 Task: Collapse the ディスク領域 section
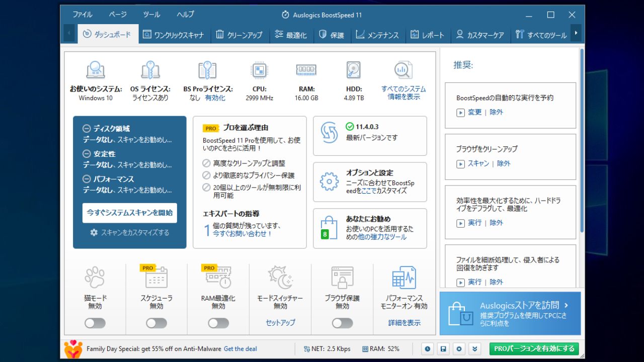tap(87, 129)
